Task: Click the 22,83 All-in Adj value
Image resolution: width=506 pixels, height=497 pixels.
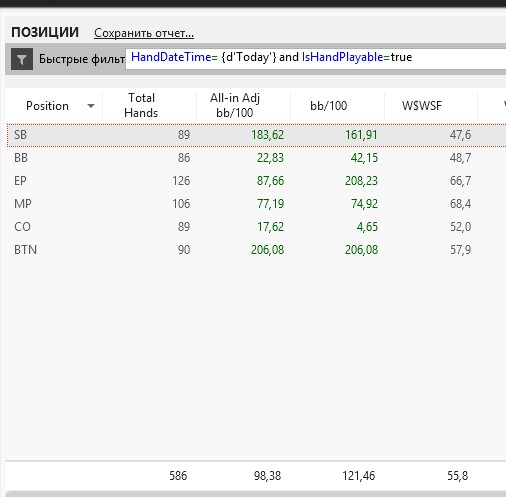Action: click(270, 158)
